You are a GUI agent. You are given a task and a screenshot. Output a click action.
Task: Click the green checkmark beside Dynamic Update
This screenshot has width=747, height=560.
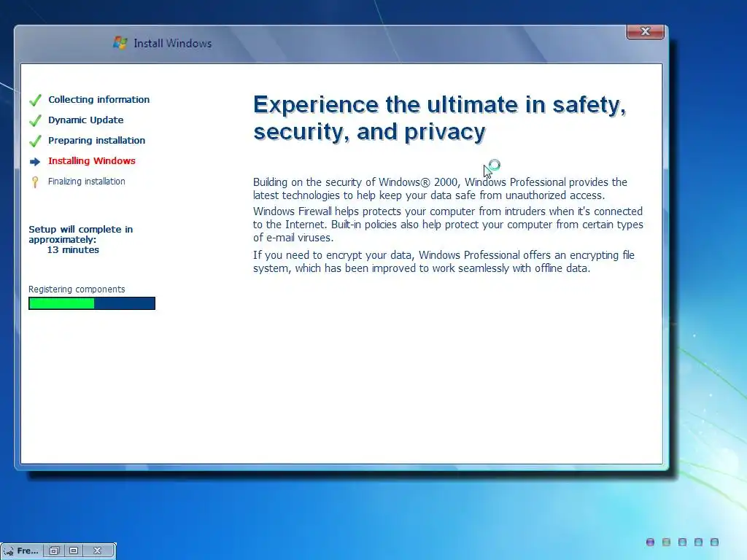pos(35,120)
